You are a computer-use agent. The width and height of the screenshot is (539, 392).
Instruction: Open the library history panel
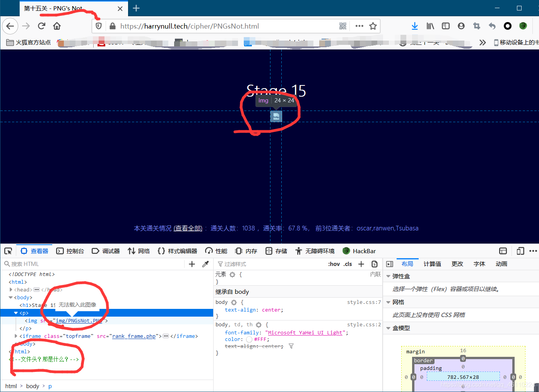click(x=430, y=26)
